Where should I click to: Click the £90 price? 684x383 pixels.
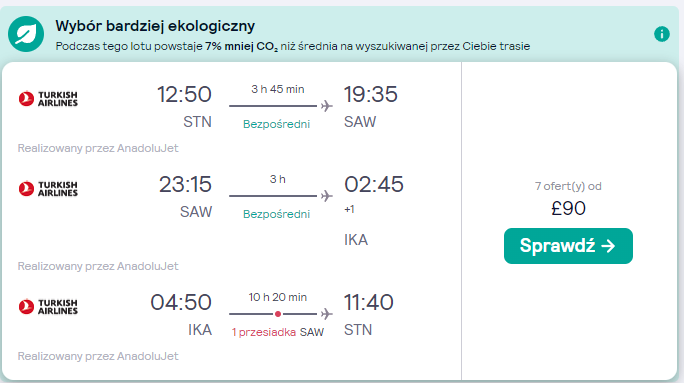click(x=568, y=209)
